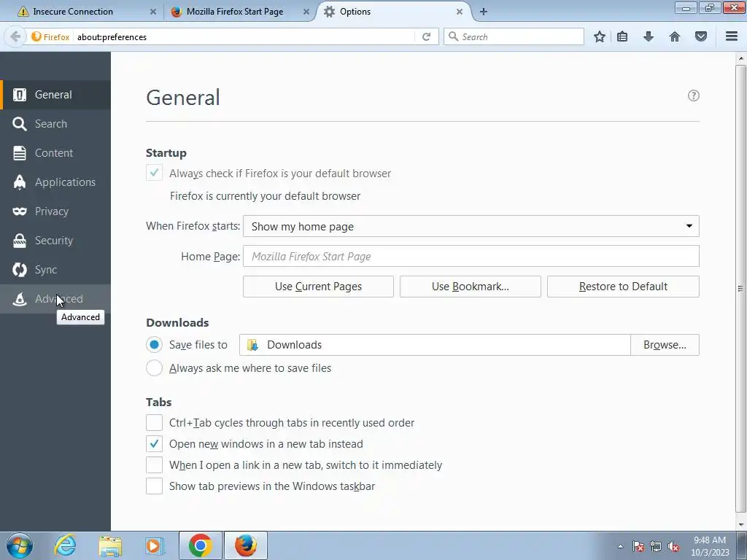Image resolution: width=747 pixels, height=560 pixels.
Task: Open the Content preferences category
Action: (55, 153)
